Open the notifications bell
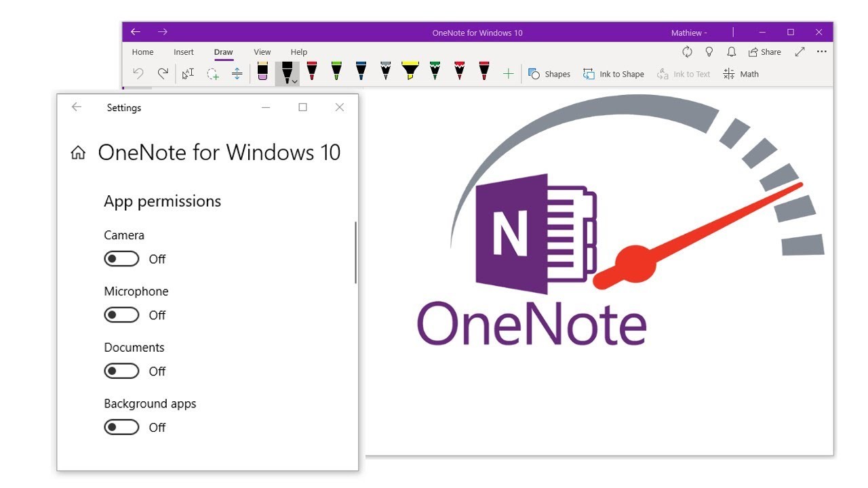This screenshot has width=868, height=488. pos(732,52)
